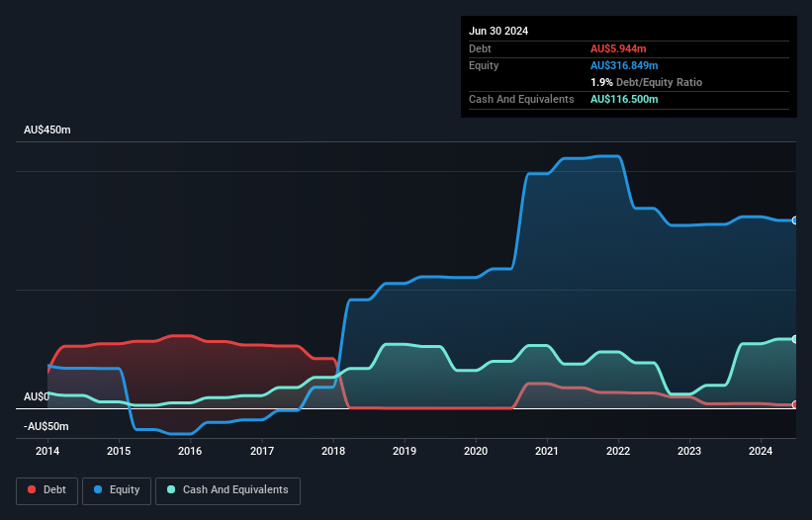Click the Equity row label in tooltip

pyautogui.click(x=484, y=65)
